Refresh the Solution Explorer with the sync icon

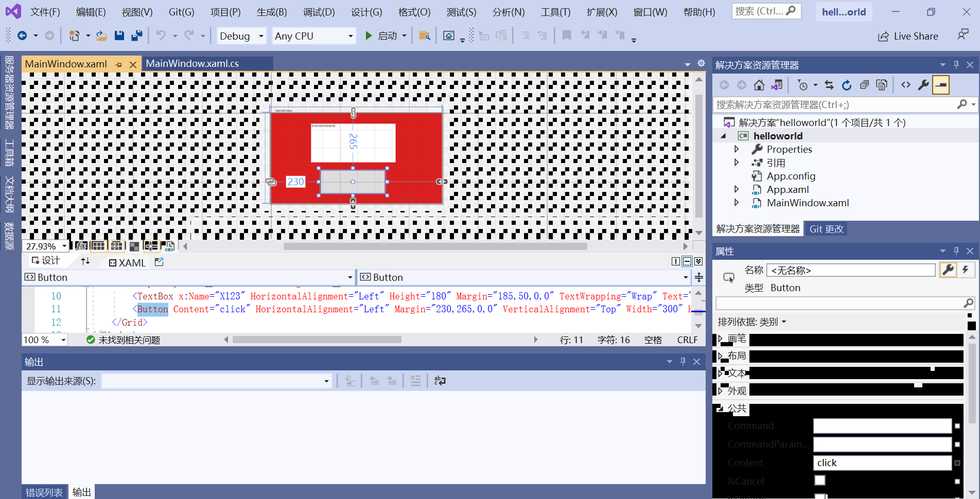pyautogui.click(x=829, y=84)
